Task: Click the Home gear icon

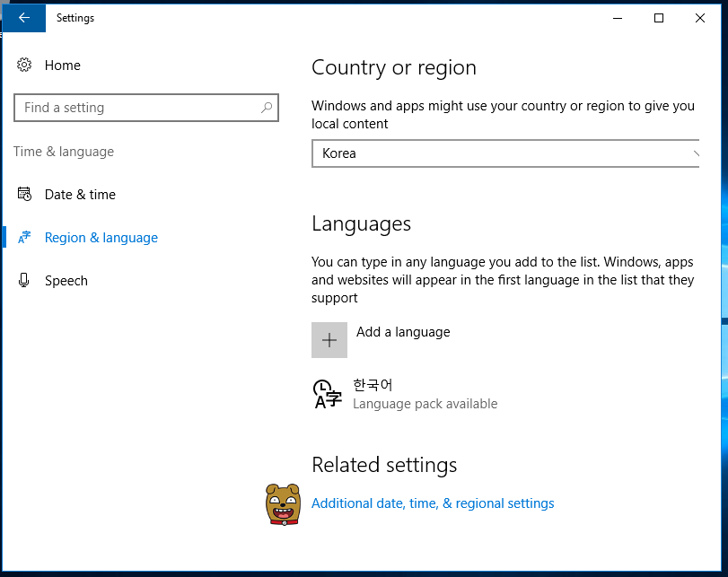Action: point(24,65)
